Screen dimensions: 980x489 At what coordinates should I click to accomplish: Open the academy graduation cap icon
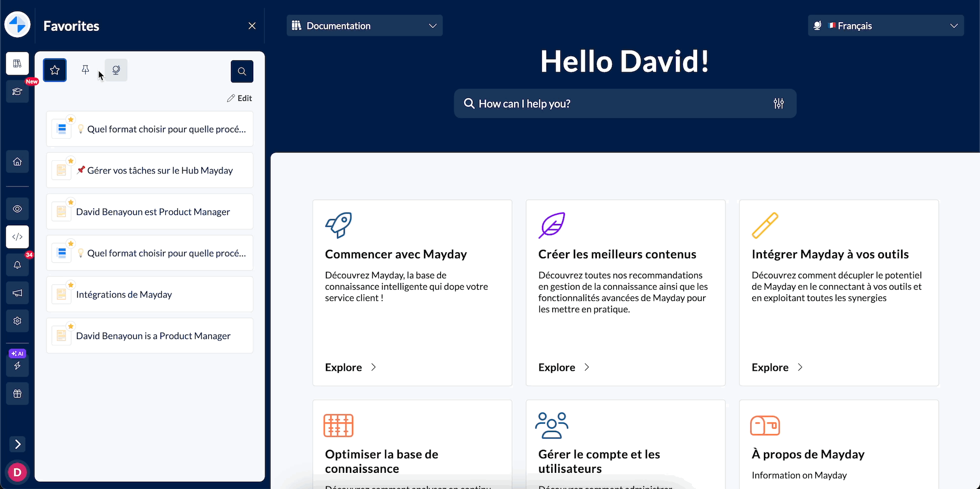coord(17,92)
